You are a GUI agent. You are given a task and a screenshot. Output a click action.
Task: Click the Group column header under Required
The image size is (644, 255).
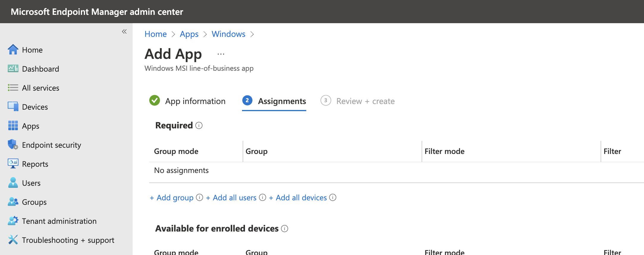[x=256, y=151]
